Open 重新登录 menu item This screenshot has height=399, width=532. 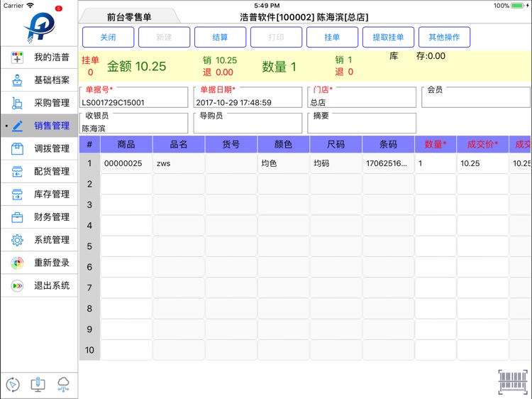(39, 263)
